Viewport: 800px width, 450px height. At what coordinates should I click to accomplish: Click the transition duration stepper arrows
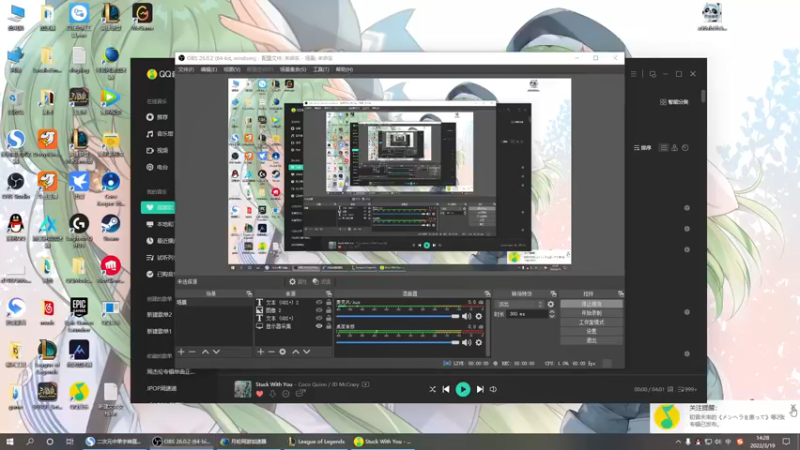coord(552,314)
